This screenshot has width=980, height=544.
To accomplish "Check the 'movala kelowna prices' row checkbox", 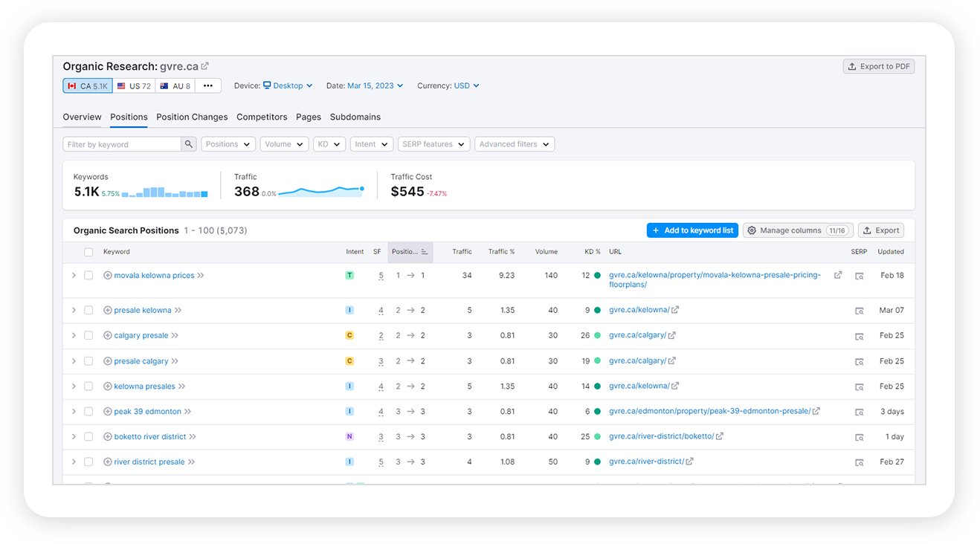I will (x=88, y=275).
